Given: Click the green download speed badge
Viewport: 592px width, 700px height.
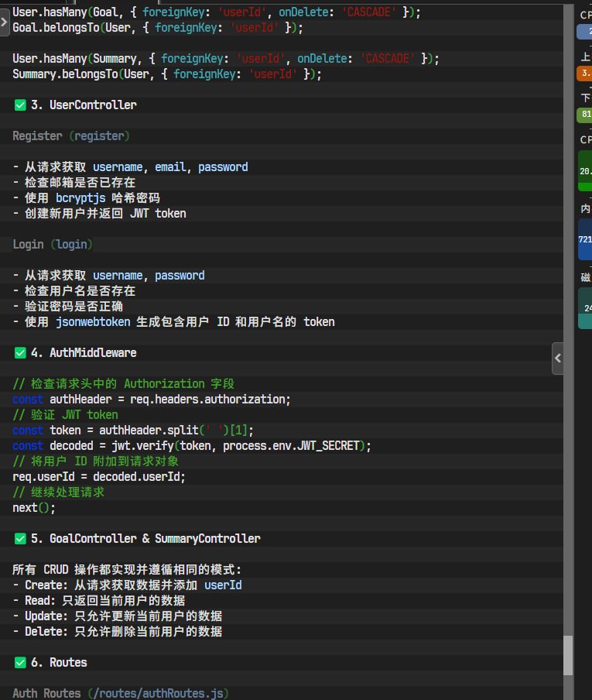Looking at the screenshot, I should click(585, 115).
